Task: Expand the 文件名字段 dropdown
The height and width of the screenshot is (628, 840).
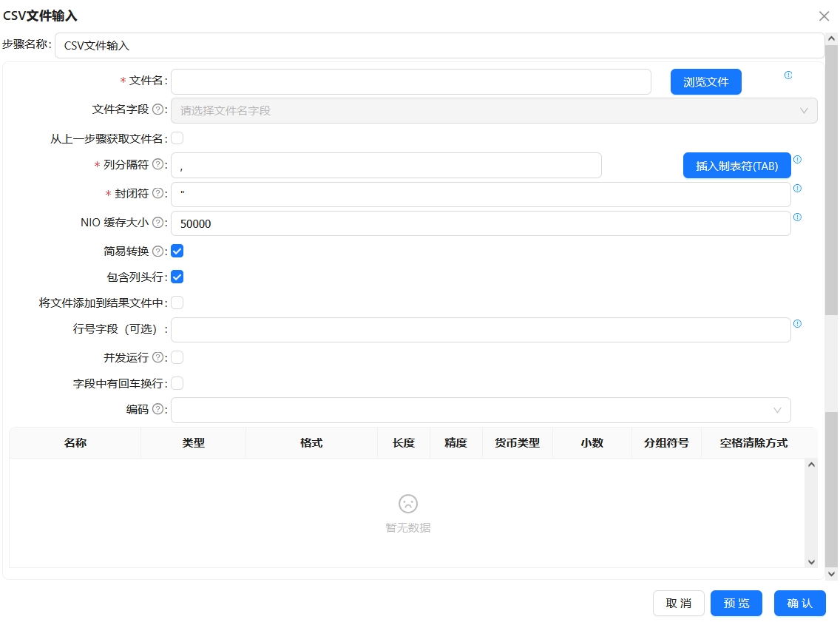Action: point(494,110)
